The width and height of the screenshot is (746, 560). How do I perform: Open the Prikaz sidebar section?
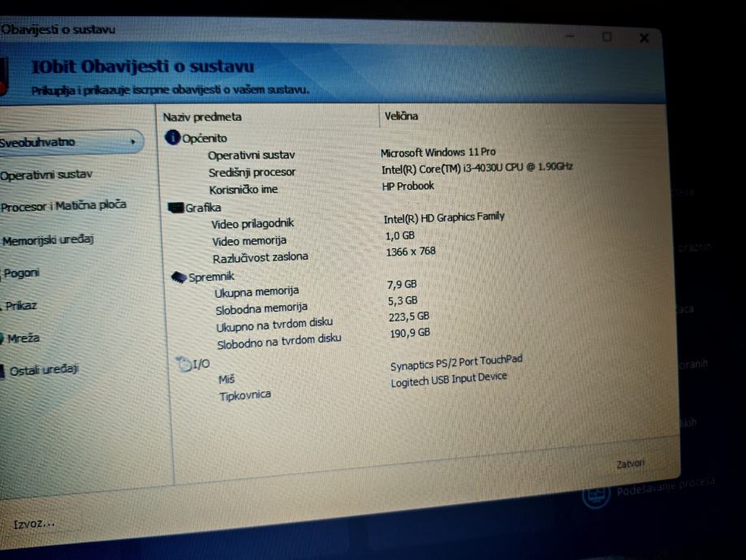[21, 306]
